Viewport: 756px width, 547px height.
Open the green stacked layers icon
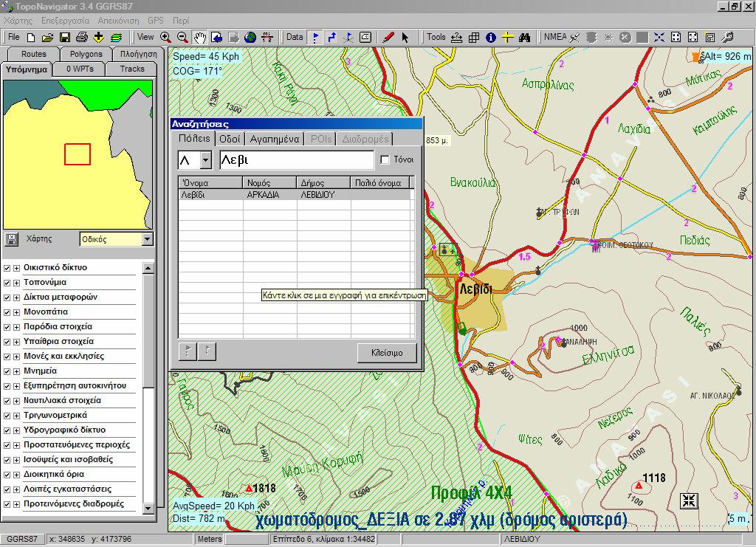(116, 38)
